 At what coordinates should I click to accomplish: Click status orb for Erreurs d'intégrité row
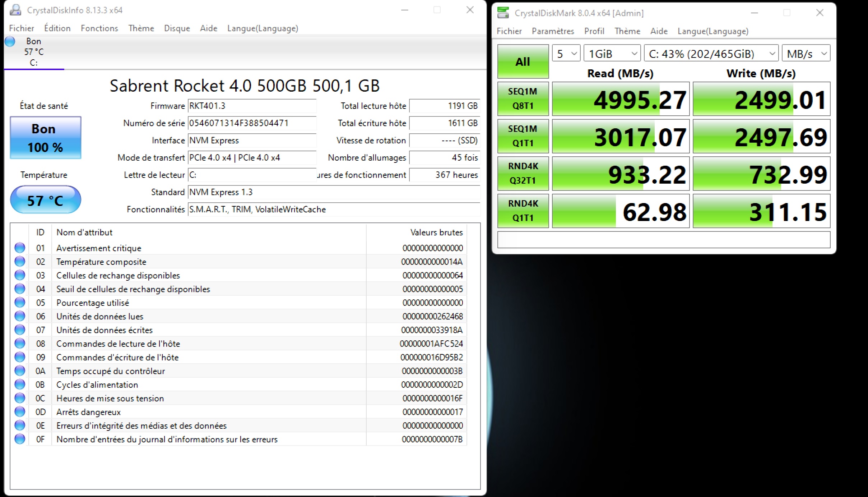tap(20, 425)
